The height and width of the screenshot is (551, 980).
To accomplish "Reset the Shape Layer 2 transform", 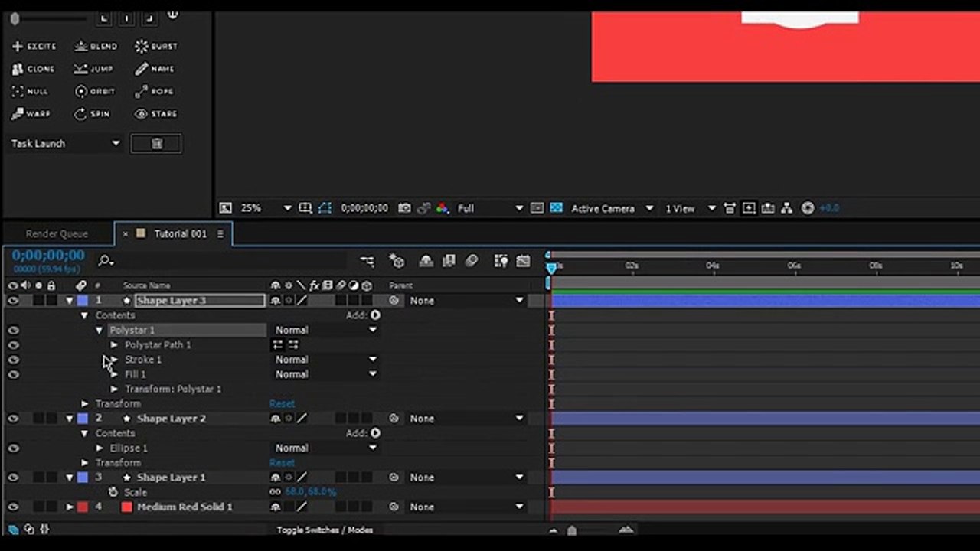I will tap(282, 463).
